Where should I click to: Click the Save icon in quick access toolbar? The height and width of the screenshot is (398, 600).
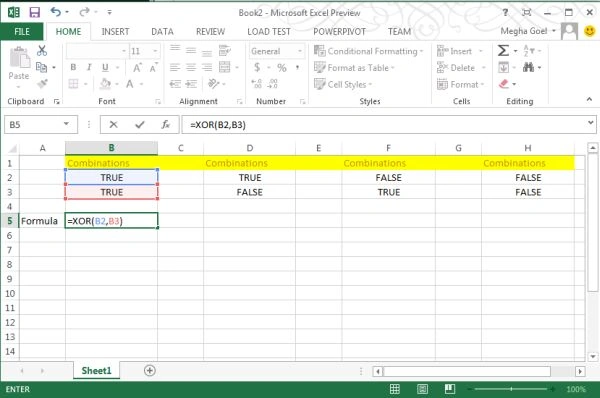(34, 12)
